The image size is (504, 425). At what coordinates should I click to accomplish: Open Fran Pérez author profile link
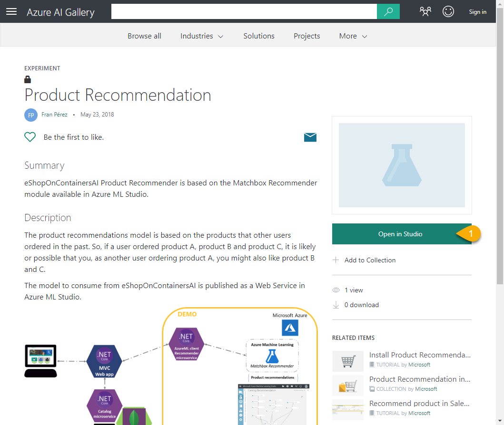(54, 115)
